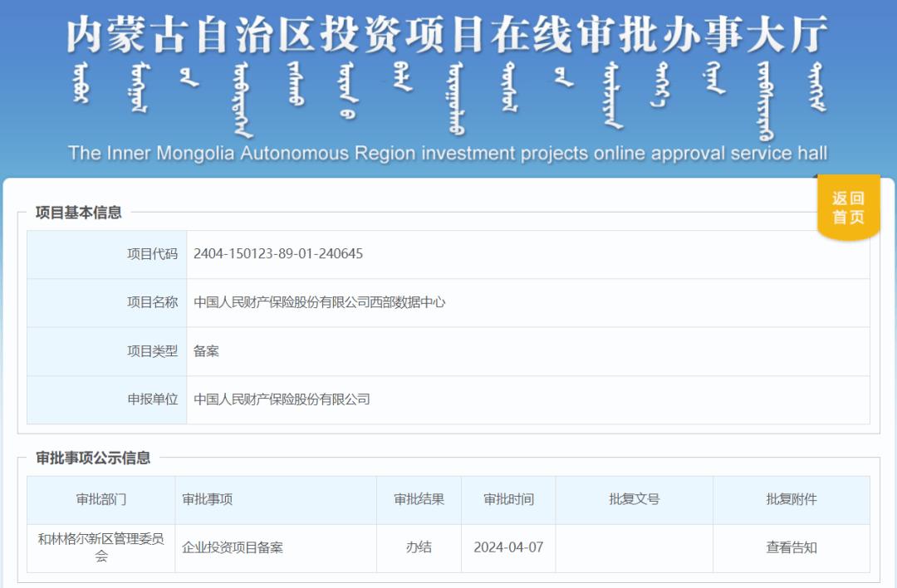Viewport: 897px width, 588px height.
Task: Click the 批复文号 column header
Action: coord(635,500)
